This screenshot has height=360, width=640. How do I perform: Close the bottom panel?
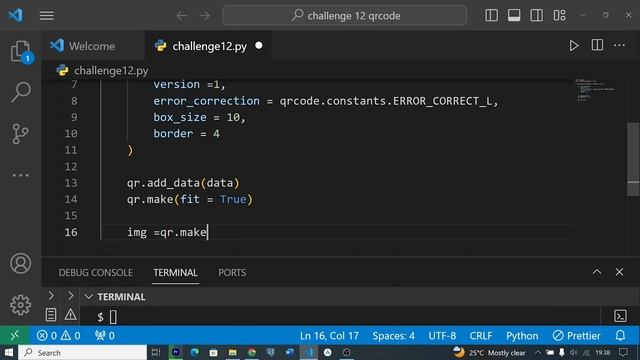pyautogui.click(x=619, y=272)
